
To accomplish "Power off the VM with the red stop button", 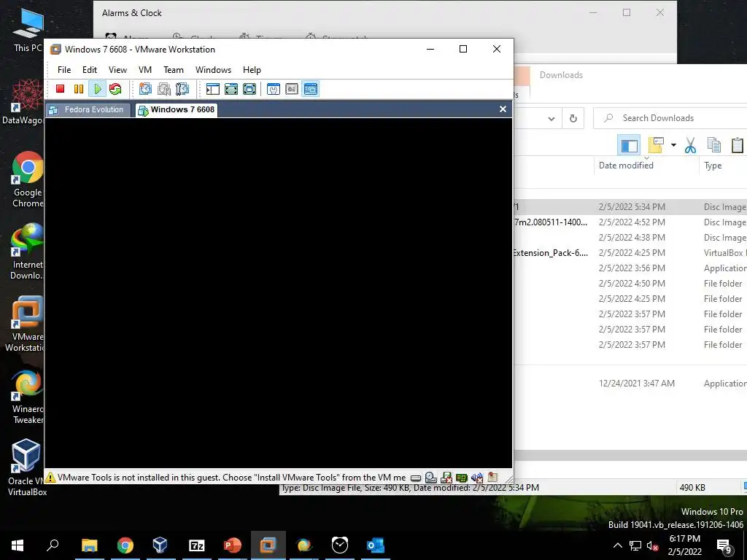I will point(60,89).
